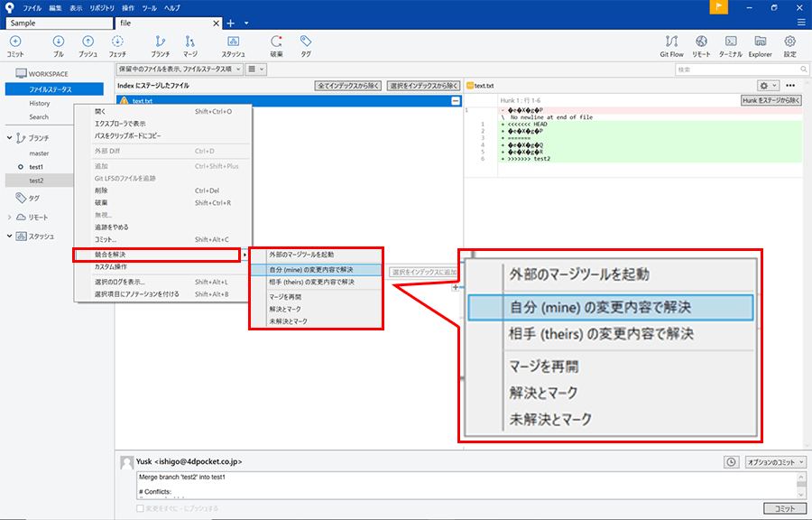This screenshot has width=812, height=520.
Task: Click the minus unstage icon on text.txt row
Action: click(x=456, y=101)
